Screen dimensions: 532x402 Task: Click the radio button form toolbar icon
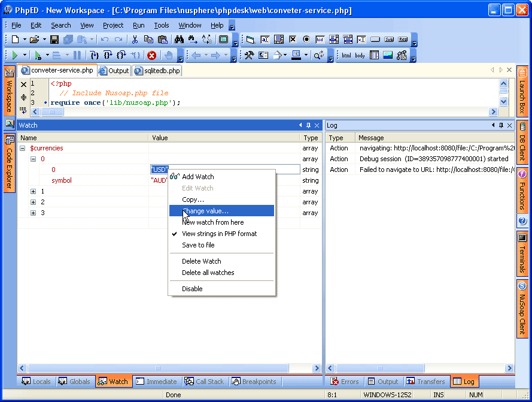pyautogui.click(x=306, y=40)
